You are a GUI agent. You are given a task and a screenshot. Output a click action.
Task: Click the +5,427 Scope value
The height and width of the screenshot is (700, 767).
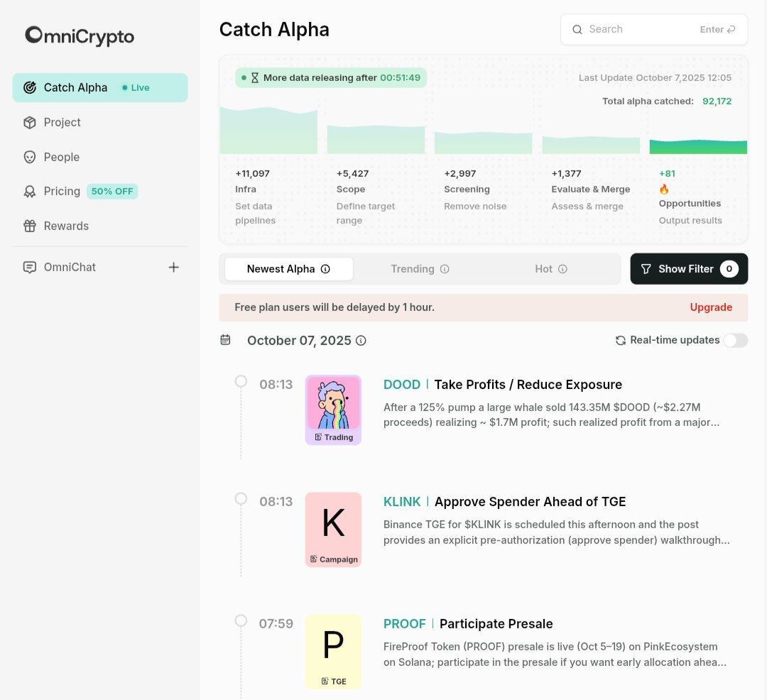click(x=353, y=173)
